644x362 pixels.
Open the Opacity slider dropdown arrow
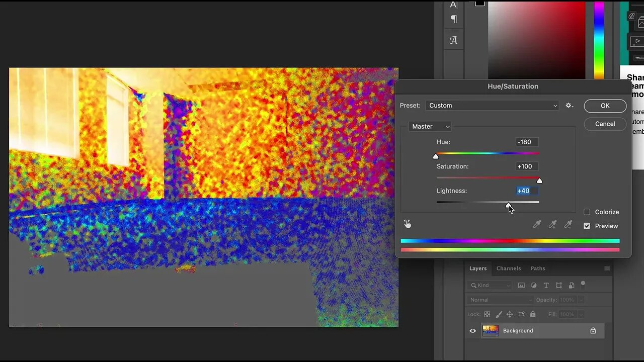[581, 300]
